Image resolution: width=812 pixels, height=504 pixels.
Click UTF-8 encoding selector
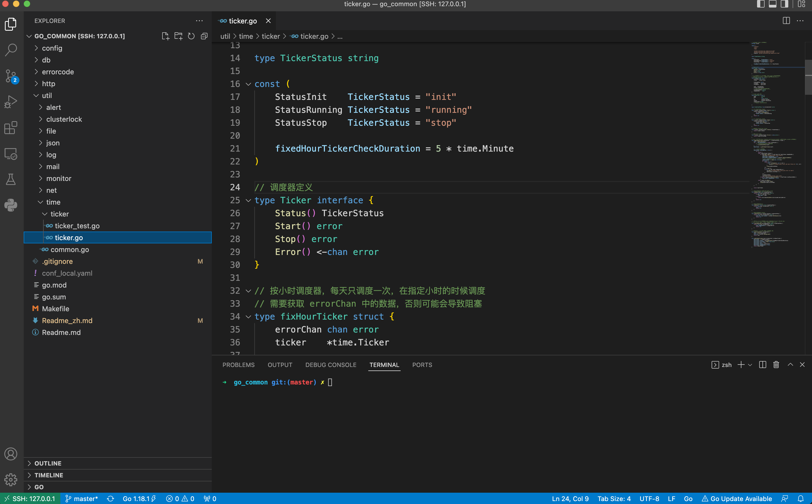coord(649,499)
